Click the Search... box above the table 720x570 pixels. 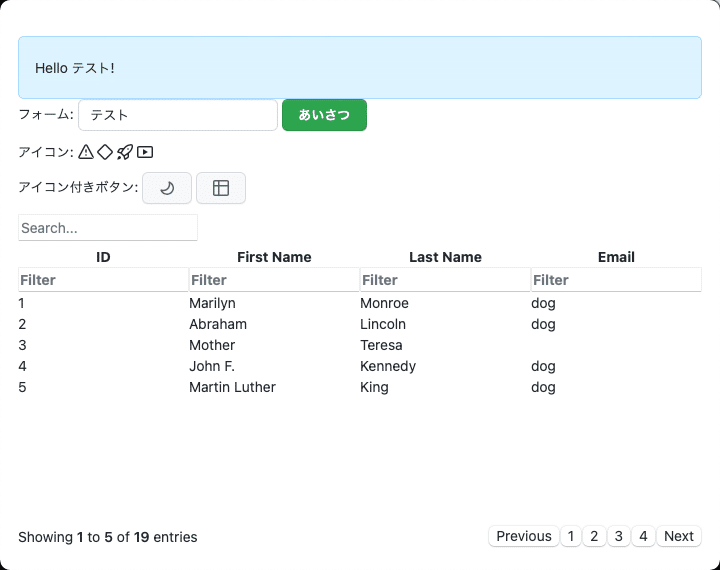[x=108, y=228]
